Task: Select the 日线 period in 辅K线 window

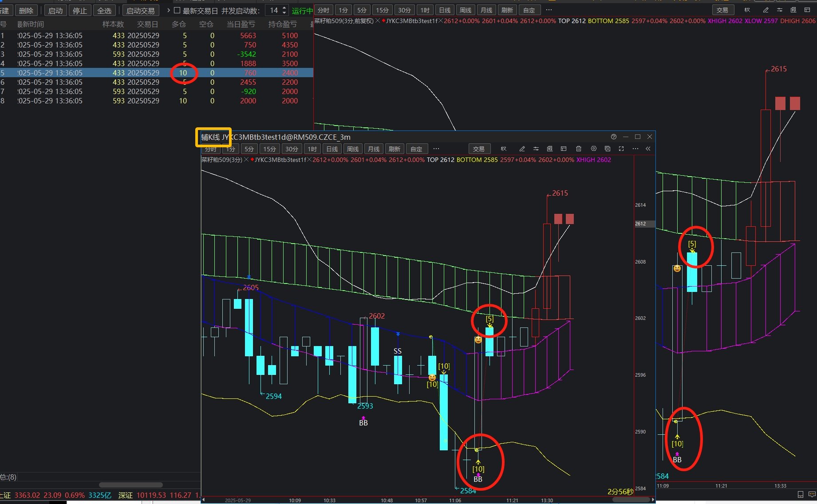Action: tap(332, 149)
